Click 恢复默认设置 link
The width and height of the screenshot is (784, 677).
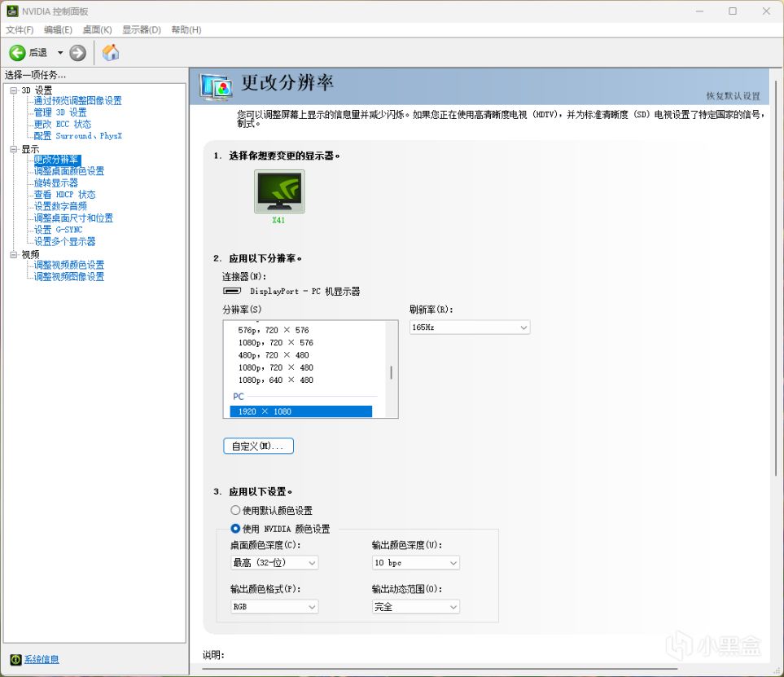pos(733,95)
